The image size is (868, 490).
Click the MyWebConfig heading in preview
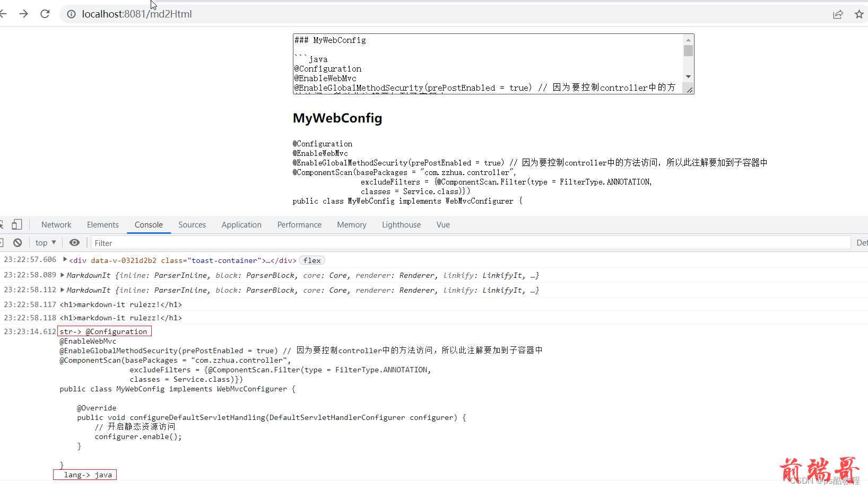(x=337, y=118)
